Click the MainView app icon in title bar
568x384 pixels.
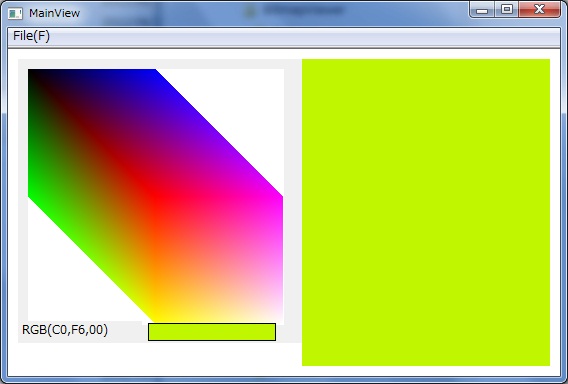point(15,13)
